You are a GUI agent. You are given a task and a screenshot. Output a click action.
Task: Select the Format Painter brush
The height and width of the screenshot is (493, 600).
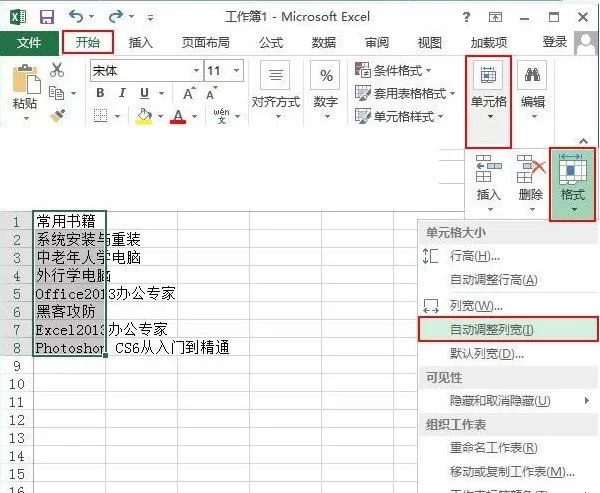57,116
